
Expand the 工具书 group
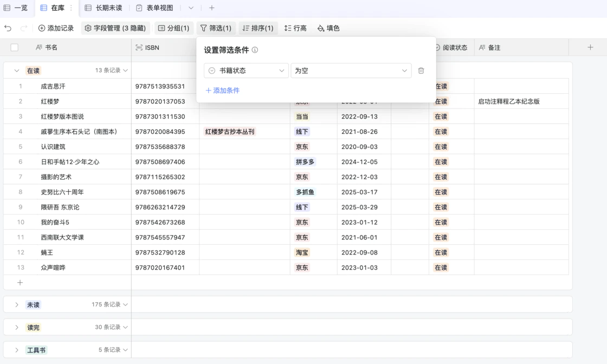(x=17, y=350)
